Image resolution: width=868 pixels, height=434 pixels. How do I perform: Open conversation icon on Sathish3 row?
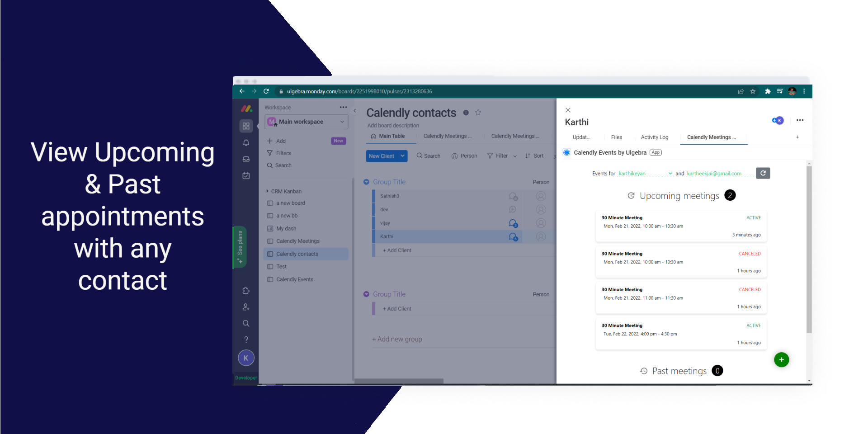click(513, 196)
